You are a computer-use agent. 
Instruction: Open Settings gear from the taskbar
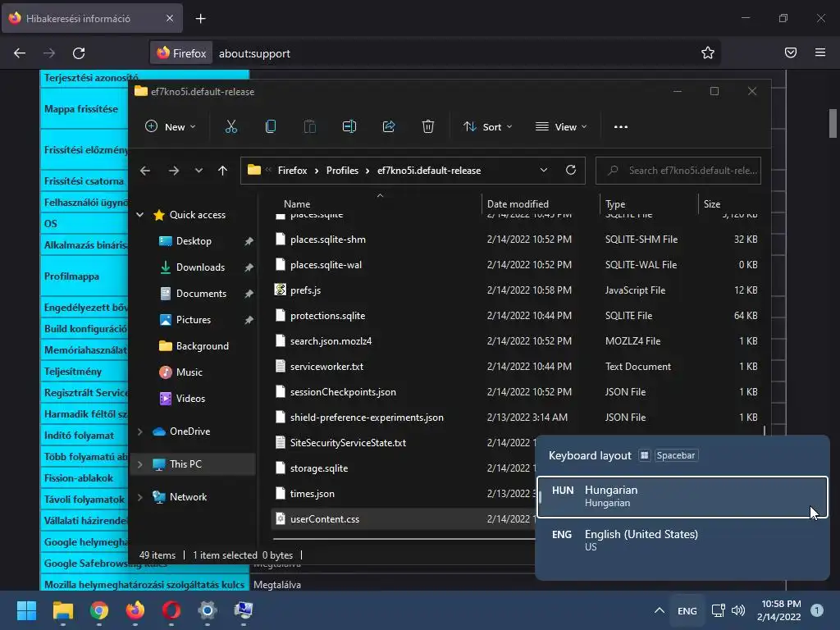(x=208, y=610)
